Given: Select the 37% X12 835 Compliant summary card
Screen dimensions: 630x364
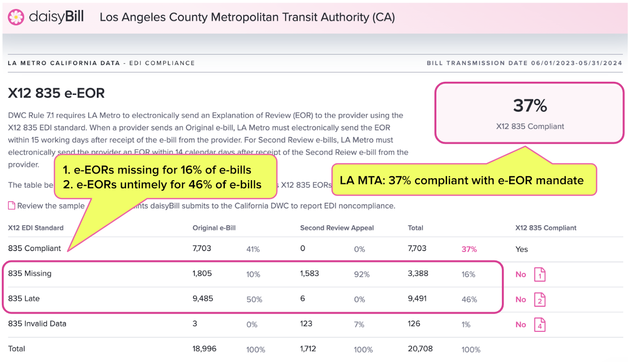Looking at the screenshot, I should click(x=530, y=113).
